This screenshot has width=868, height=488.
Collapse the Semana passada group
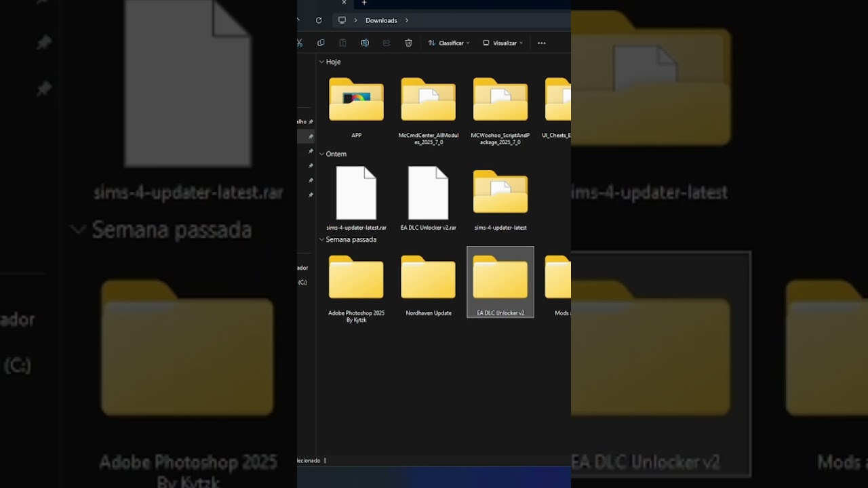(321, 239)
